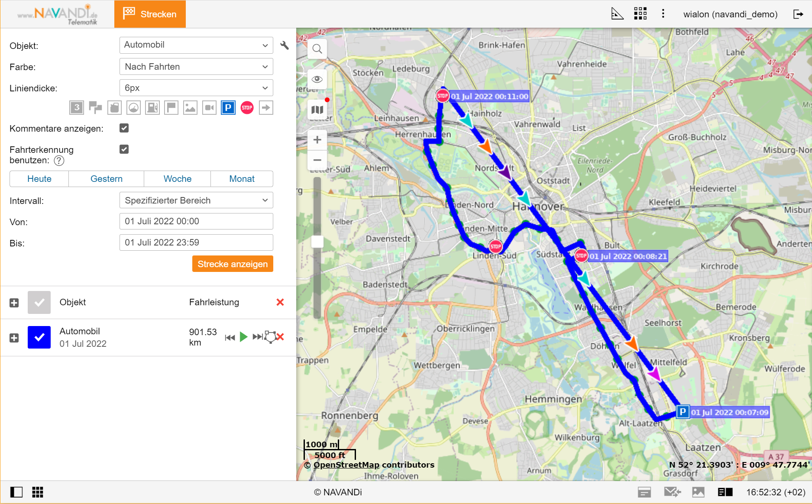Click the map zoom in plus button
The height and width of the screenshot is (504, 812).
point(317,140)
